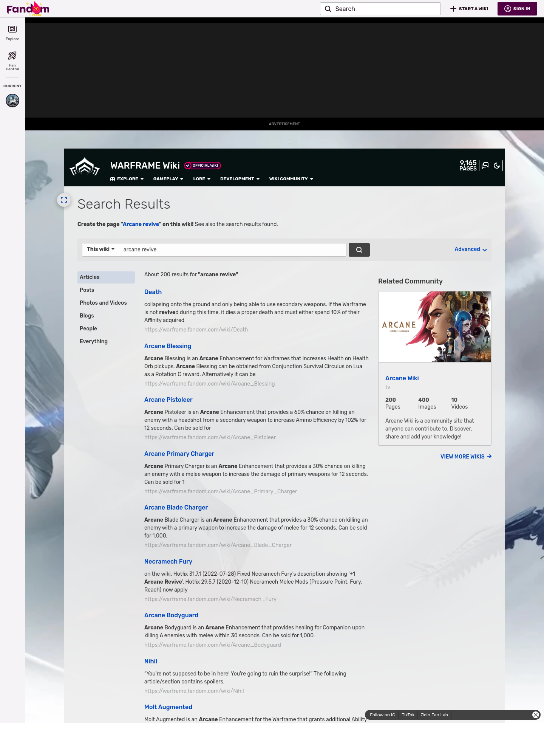Expand the Gameplay menu
This screenshot has width=544, height=756.
168,179
